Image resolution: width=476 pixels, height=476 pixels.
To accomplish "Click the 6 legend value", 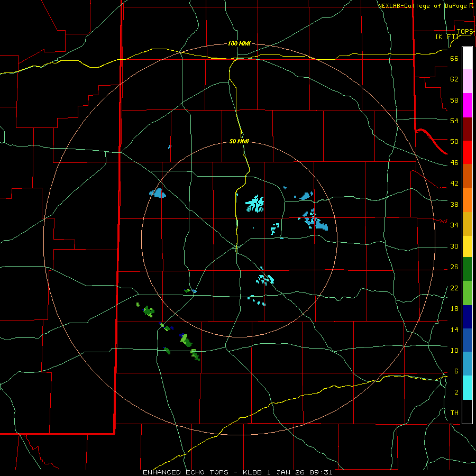I will click(x=456, y=371).
